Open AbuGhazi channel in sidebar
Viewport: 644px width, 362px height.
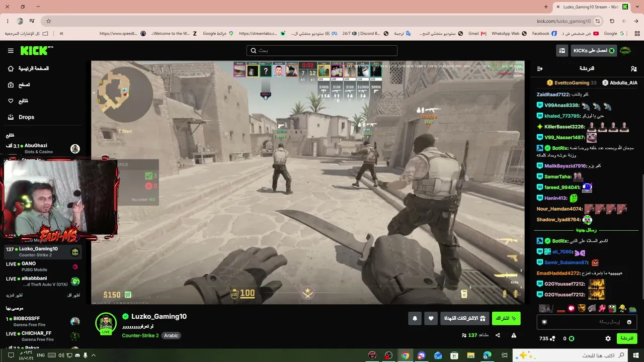point(43,148)
